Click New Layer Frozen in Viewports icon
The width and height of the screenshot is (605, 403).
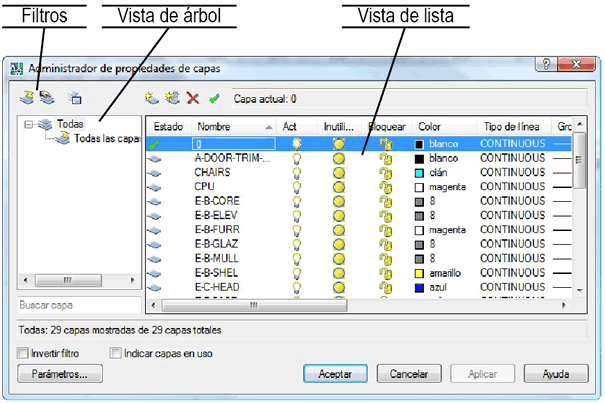(x=172, y=98)
